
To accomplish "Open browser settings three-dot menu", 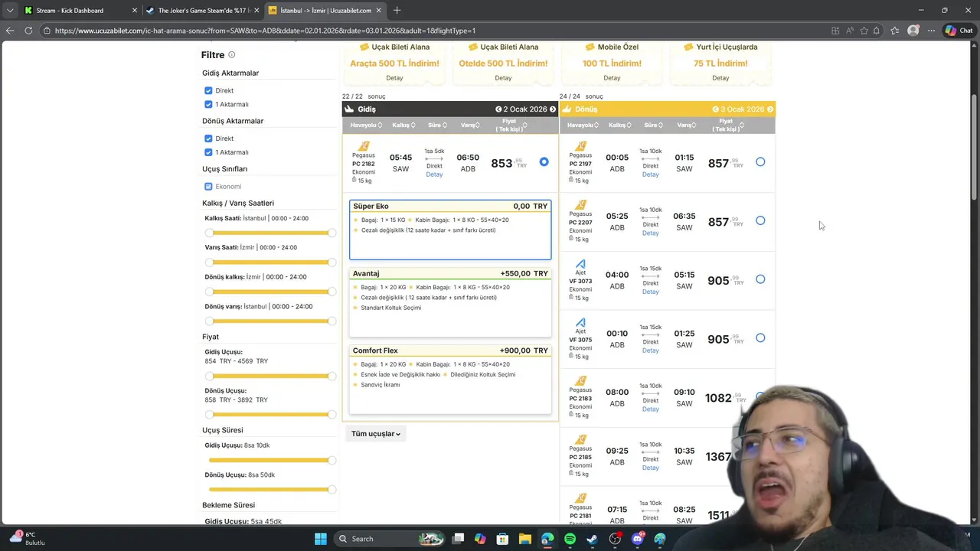I will pos(931,31).
